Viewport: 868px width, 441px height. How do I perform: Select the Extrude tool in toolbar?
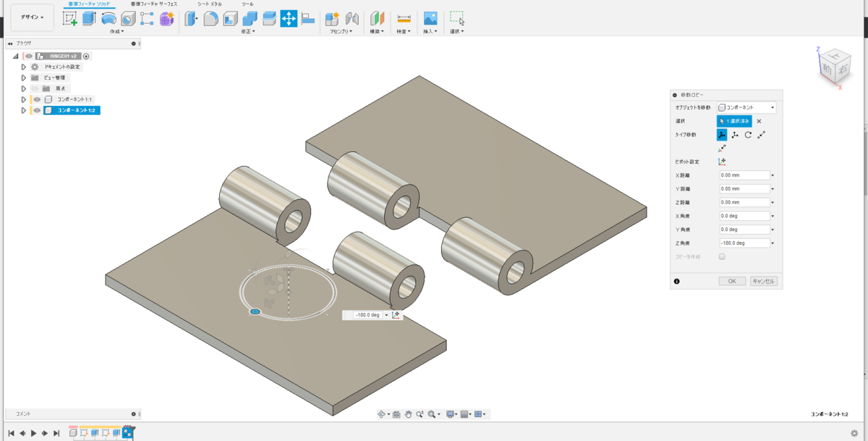[x=89, y=19]
